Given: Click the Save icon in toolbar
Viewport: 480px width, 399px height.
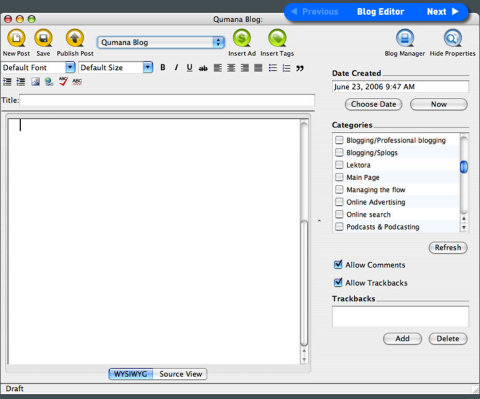Looking at the screenshot, I should (43, 38).
